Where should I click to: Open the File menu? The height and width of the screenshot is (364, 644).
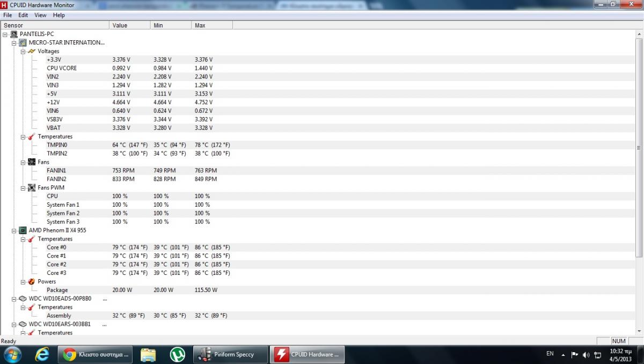[8, 15]
